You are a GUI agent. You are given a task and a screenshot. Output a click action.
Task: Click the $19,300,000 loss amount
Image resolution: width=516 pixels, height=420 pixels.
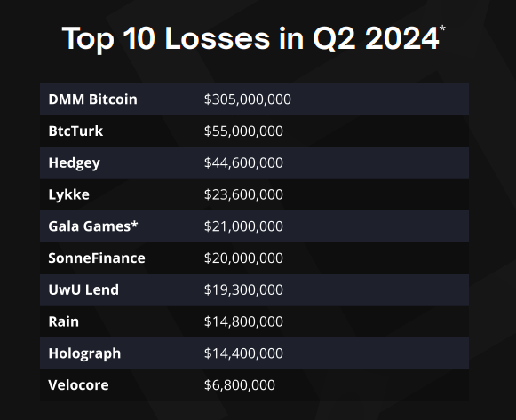(243, 289)
